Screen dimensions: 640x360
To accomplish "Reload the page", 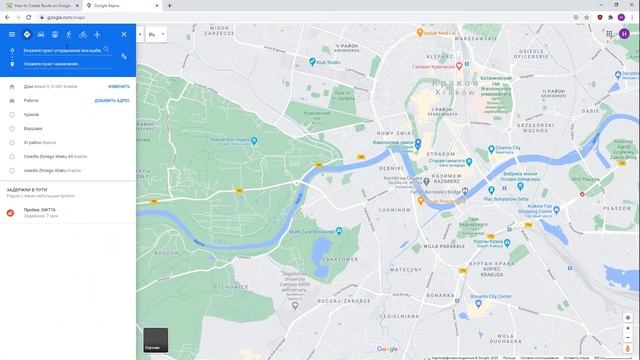I will pos(29,18).
